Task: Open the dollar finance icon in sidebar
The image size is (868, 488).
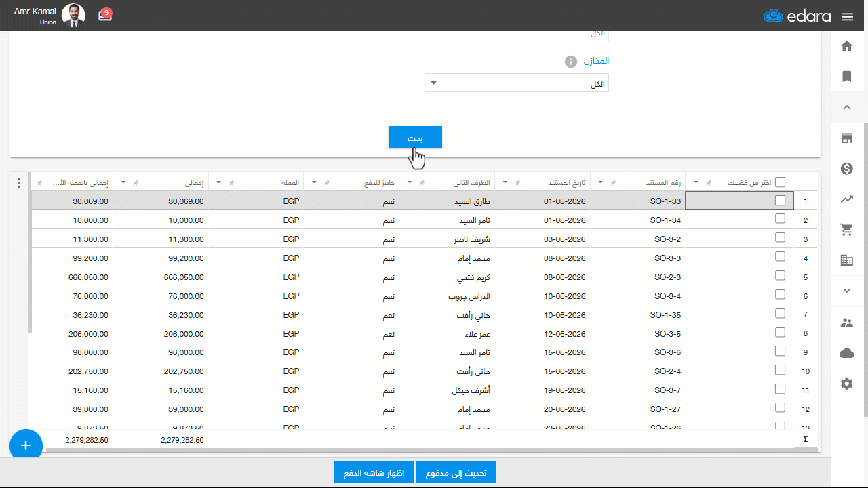Action: tap(846, 169)
